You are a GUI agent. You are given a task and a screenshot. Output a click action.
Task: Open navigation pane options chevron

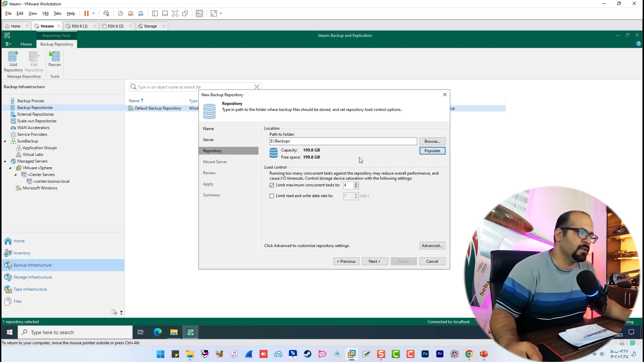(121, 312)
